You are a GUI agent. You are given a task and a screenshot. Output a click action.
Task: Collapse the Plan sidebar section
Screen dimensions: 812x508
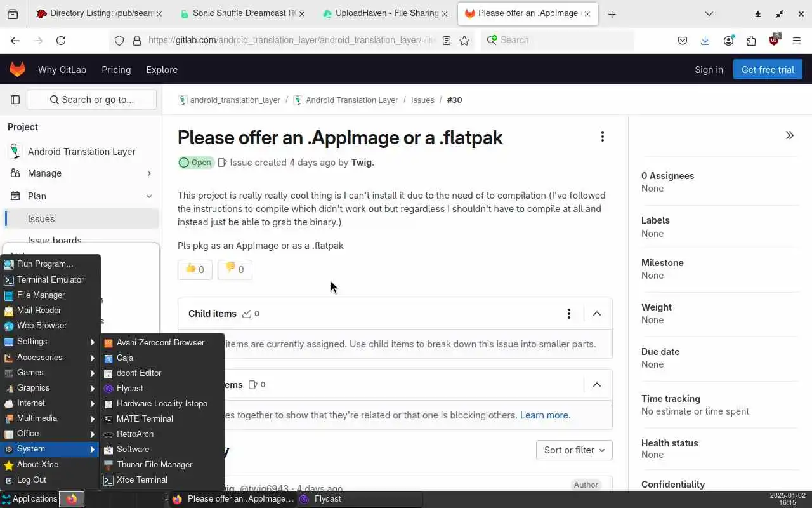(81, 196)
